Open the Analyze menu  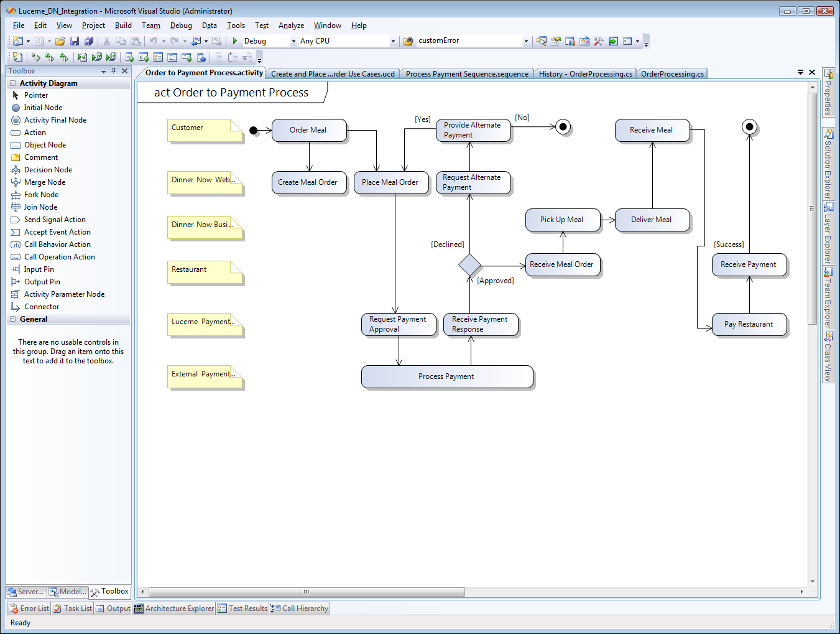point(291,26)
